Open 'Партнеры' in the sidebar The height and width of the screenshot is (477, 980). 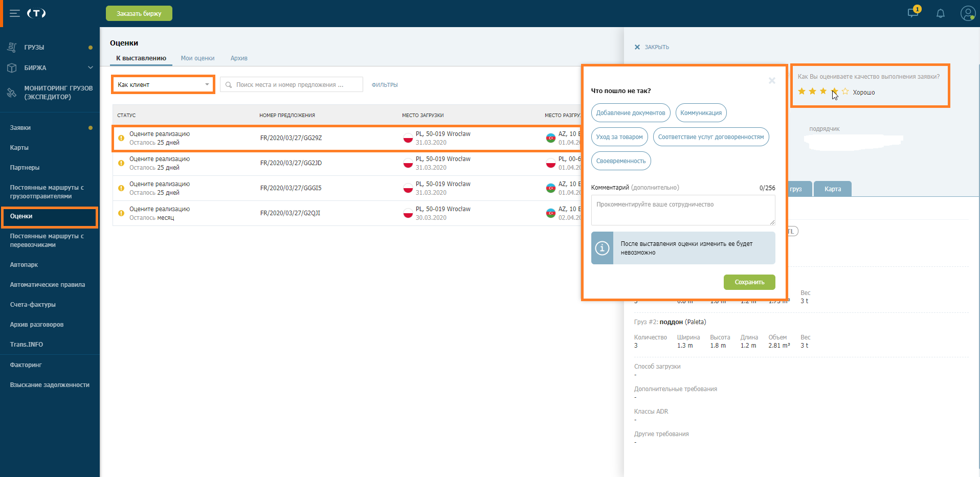click(x=25, y=168)
